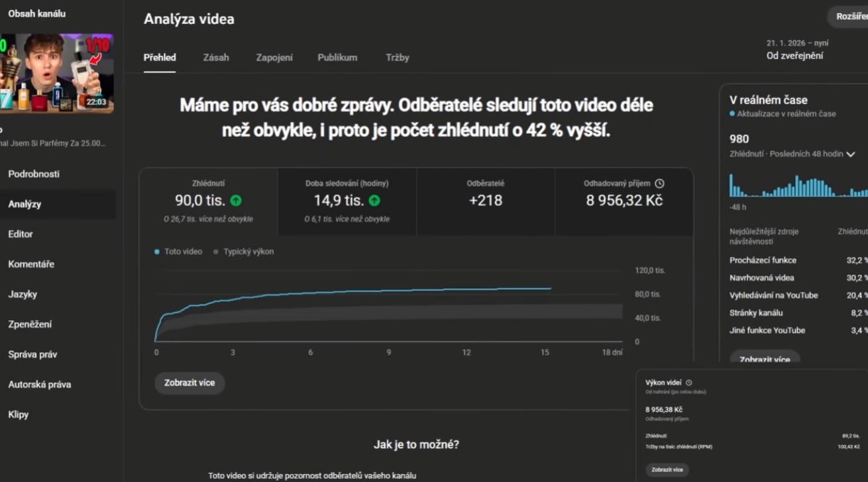Click the video thumbnail in the sidebar
Screen dimensions: 868x482
58,73
